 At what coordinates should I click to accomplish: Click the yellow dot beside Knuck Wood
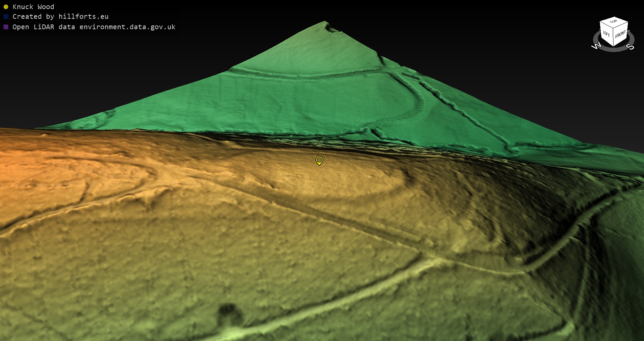tap(6, 7)
